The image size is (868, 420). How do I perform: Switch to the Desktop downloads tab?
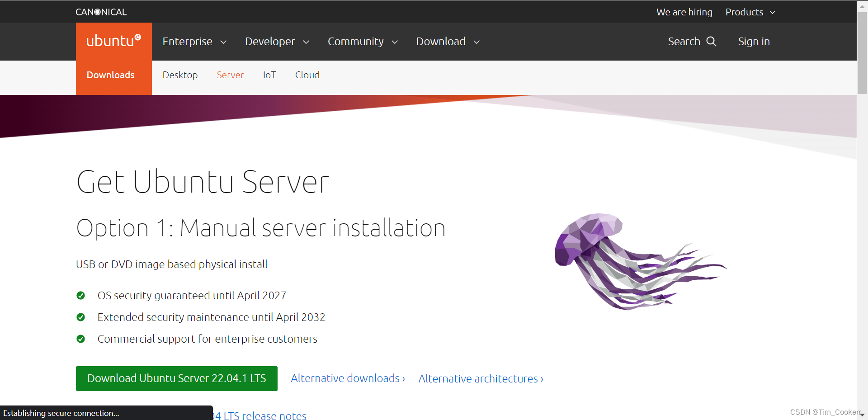coord(180,75)
